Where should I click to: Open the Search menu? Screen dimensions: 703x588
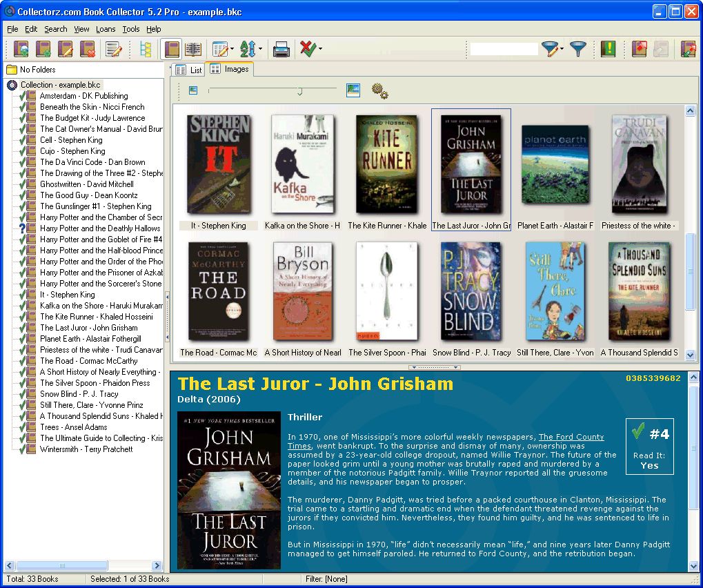tap(56, 29)
